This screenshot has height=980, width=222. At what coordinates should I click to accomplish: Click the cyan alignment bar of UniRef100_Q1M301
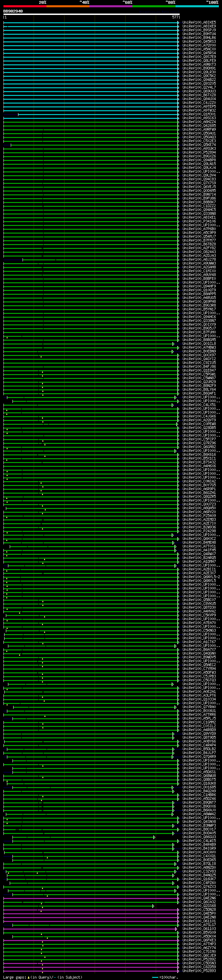pos(99,114)
